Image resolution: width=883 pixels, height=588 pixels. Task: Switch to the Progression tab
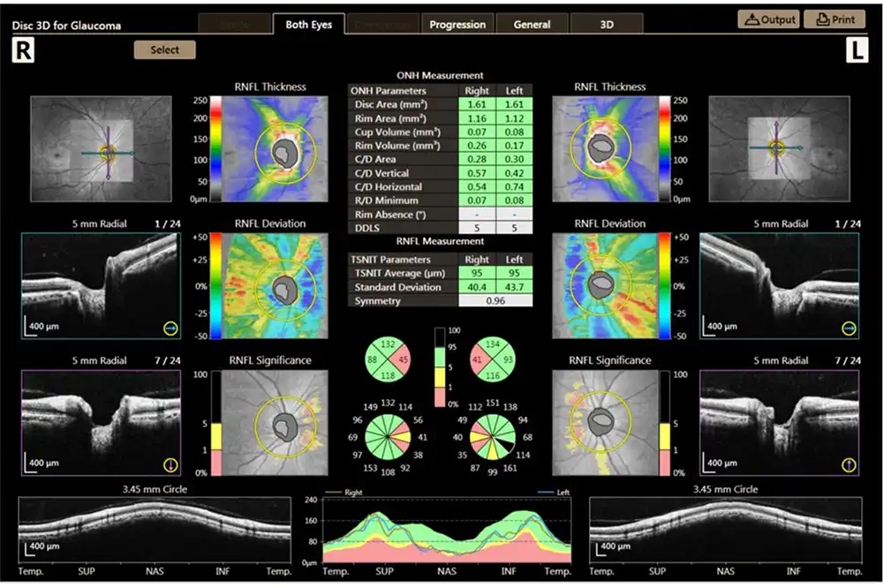pos(457,25)
